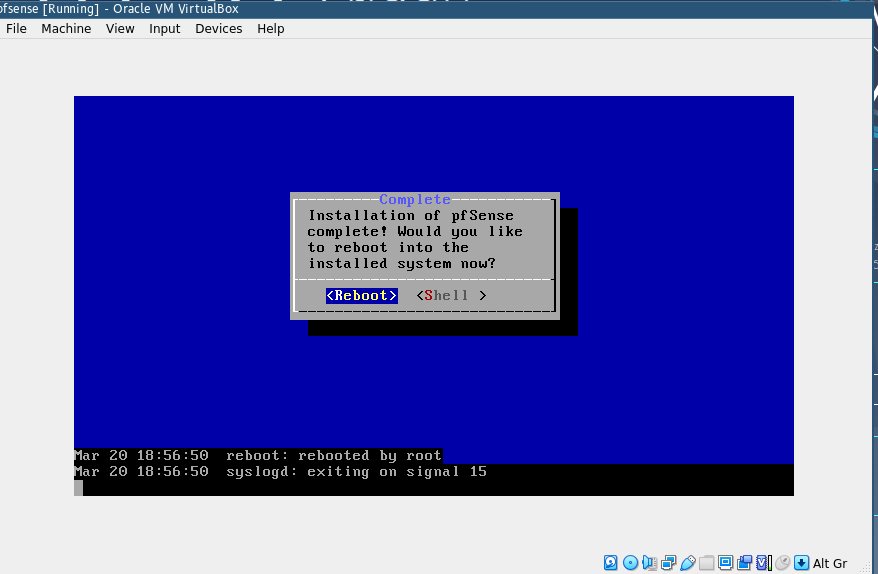Click the 'reboot: rebooted by root' log line

click(334, 456)
